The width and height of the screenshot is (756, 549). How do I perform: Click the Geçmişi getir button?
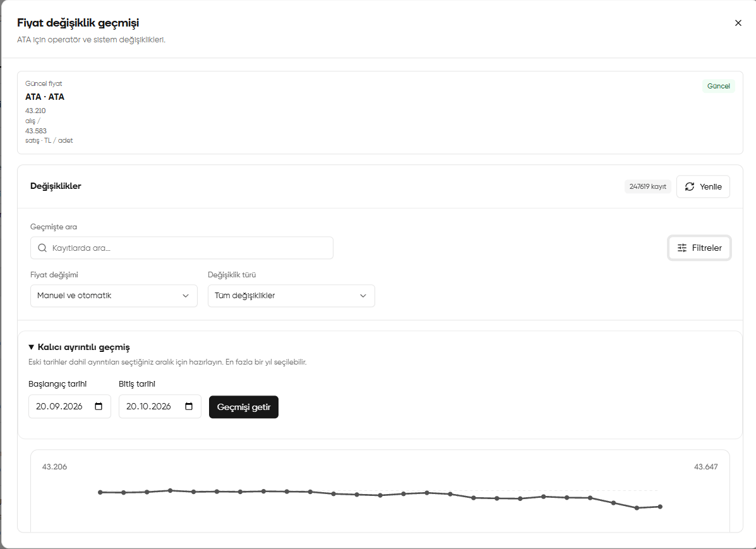click(x=244, y=407)
